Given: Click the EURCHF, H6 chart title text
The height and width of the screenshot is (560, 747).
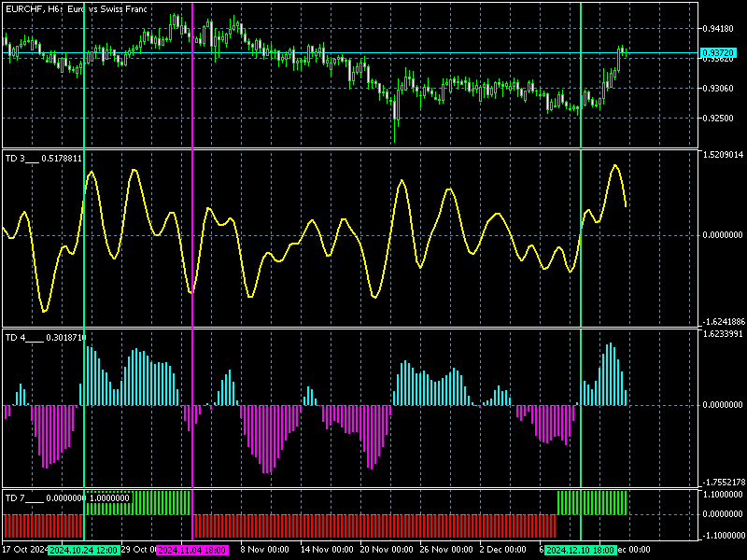Looking at the screenshot, I should click(77, 9).
